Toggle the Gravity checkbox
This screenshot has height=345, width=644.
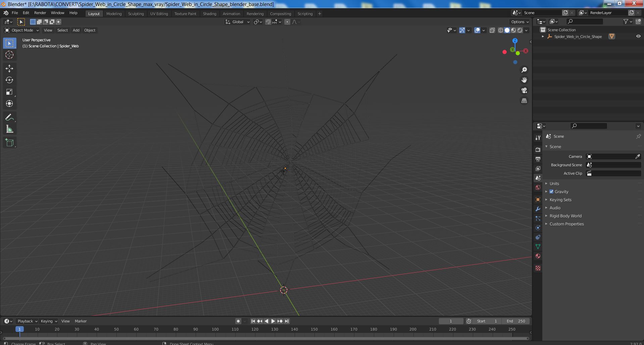[551, 191]
